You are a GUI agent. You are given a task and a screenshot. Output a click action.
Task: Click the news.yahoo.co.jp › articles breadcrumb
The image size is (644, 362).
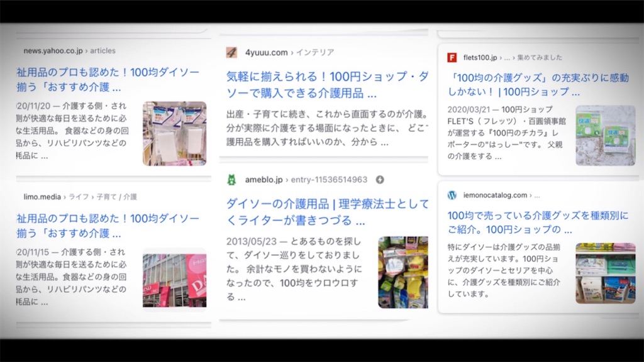point(69,51)
